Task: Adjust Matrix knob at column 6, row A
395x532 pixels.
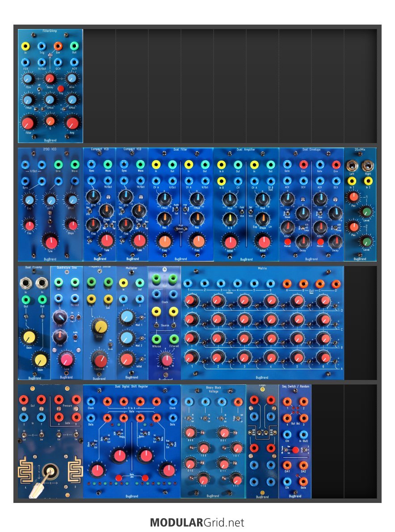Action: [324, 357]
